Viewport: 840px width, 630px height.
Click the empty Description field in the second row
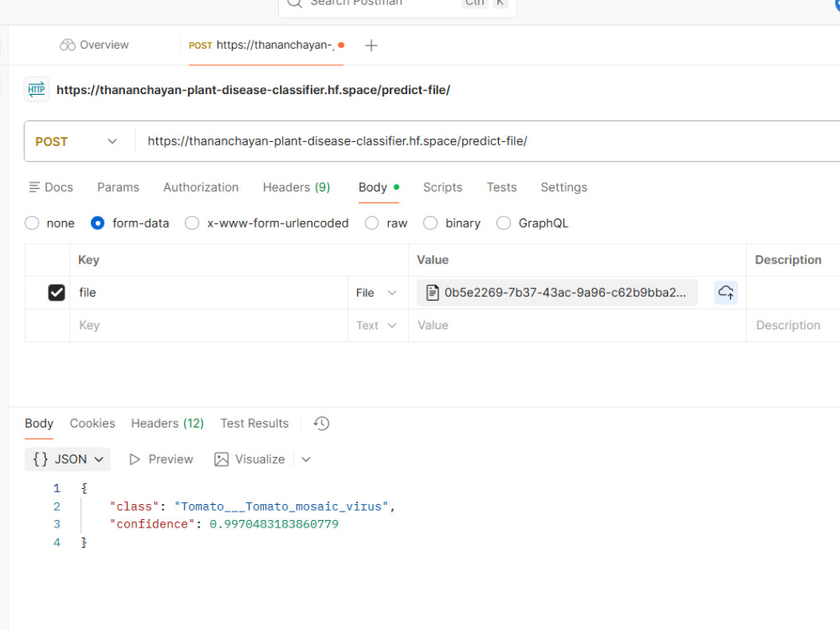794,325
